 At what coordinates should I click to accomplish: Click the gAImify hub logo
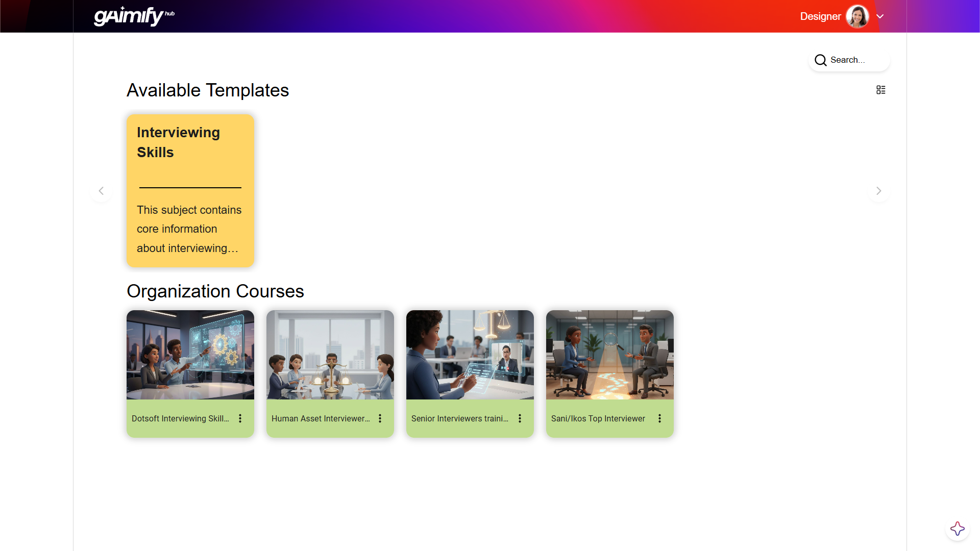click(134, 16)
